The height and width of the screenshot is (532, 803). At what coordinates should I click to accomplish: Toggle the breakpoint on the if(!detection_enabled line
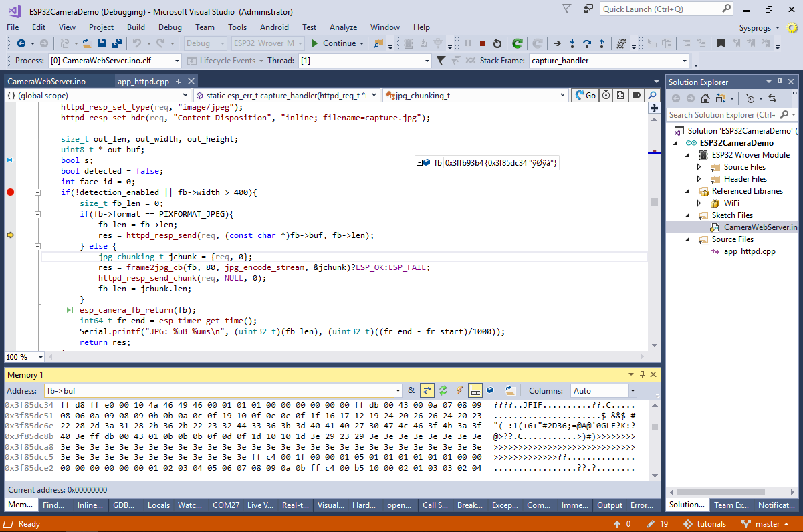coord(10,192)
